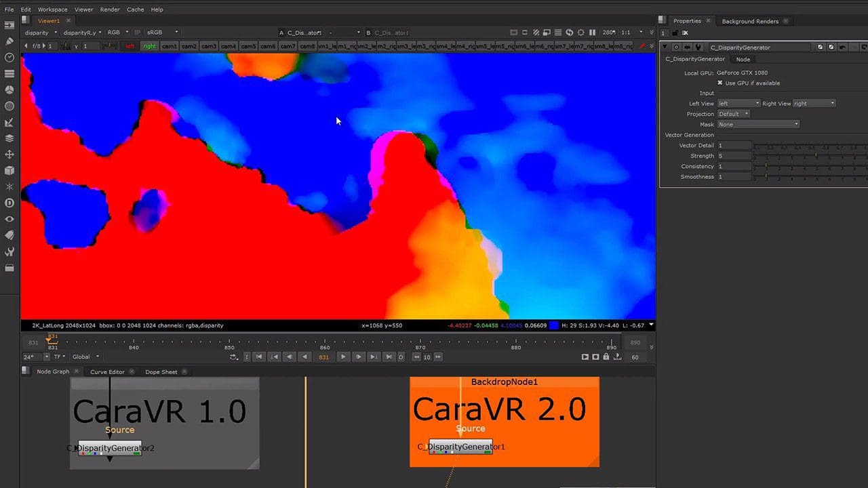This screenshot has height=488, width=868.
Task: Switch to the Background Renders tab
Action: 750,21
